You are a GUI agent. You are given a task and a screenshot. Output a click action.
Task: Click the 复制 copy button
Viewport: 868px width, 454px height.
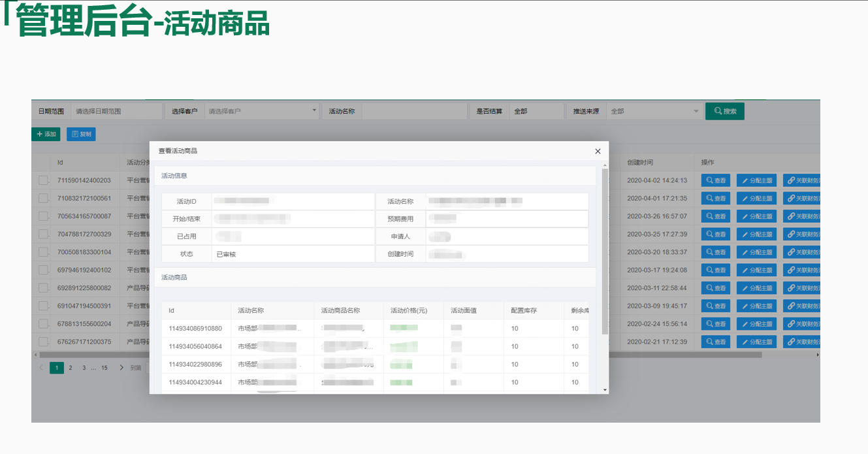coord(81,134)
